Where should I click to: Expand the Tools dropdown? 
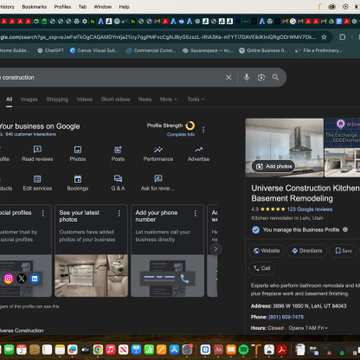click(196, 99)
